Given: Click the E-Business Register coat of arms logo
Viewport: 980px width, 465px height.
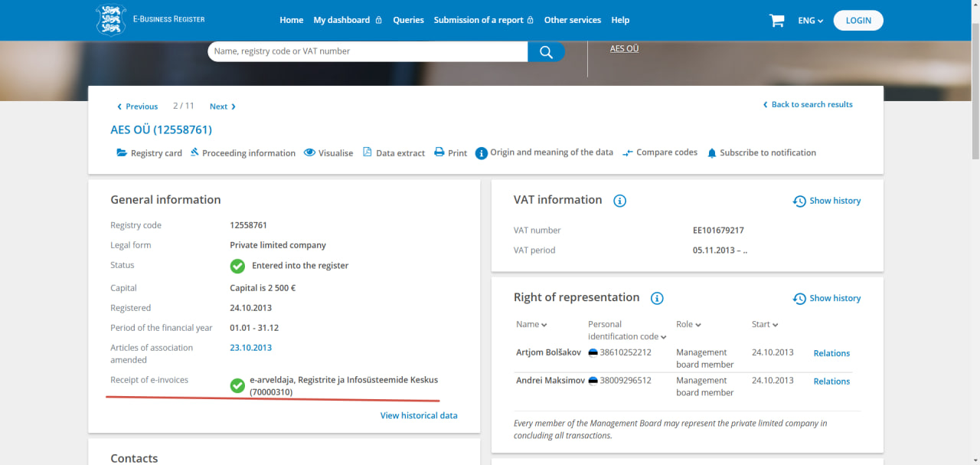Looking at the screenshot, I should coord(111,20).
